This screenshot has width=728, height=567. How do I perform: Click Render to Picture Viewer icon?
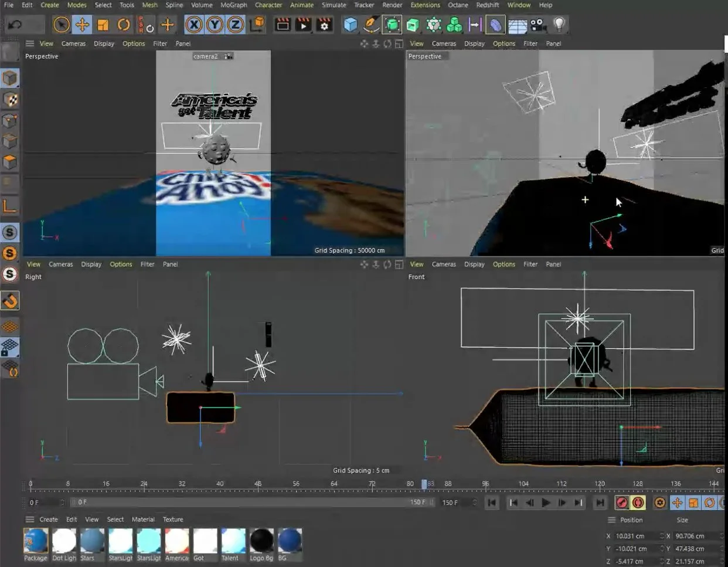(303, 25)
